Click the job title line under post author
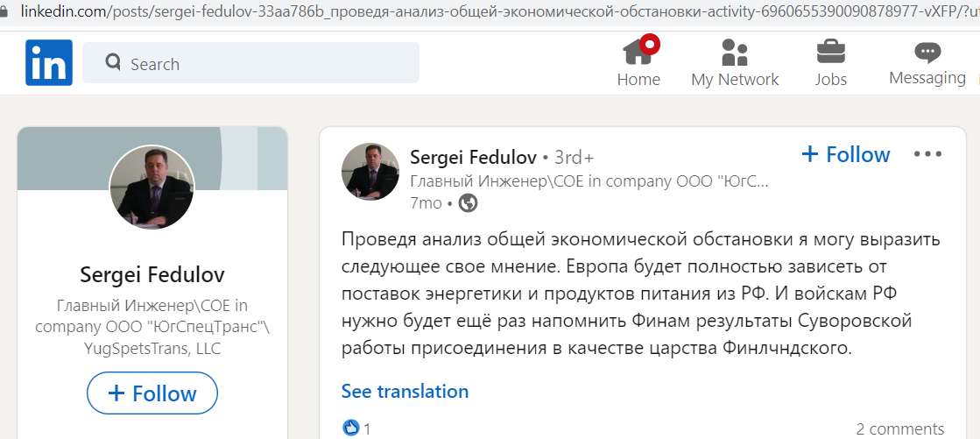Image resolution: width=980 pixels, height=439 pixels. [x=589, y=181]
